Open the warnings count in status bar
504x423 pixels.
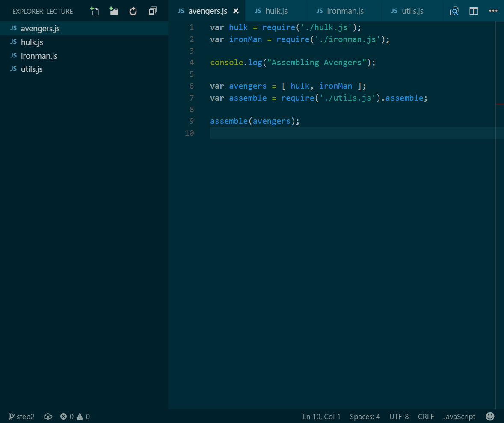point(83,417)
